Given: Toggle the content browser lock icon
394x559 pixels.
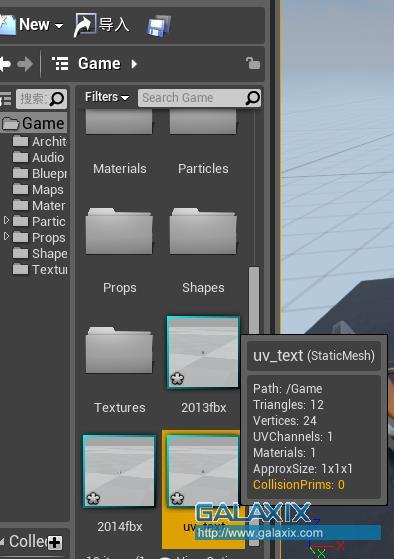Looking at the screenshot, I should point(253,63).
